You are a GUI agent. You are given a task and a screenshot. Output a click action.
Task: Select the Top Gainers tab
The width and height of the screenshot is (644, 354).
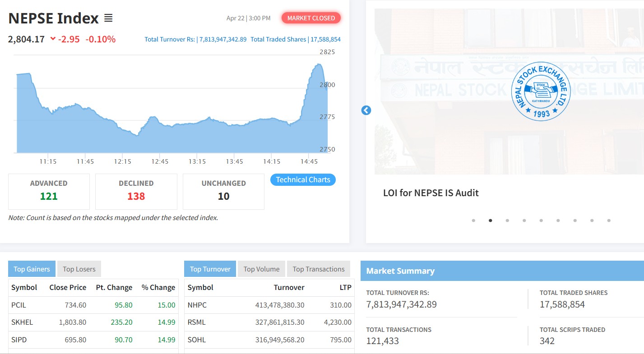[x=32, y=269]
